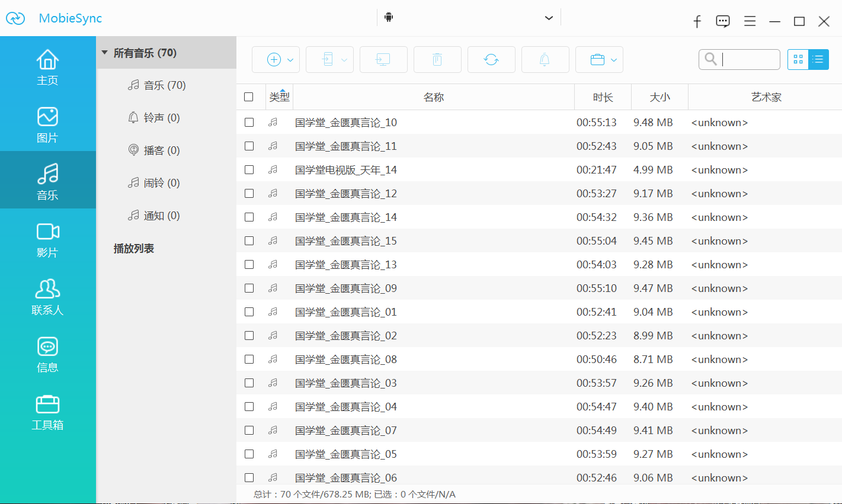Switch to grid view layout

tap(798, 59)
